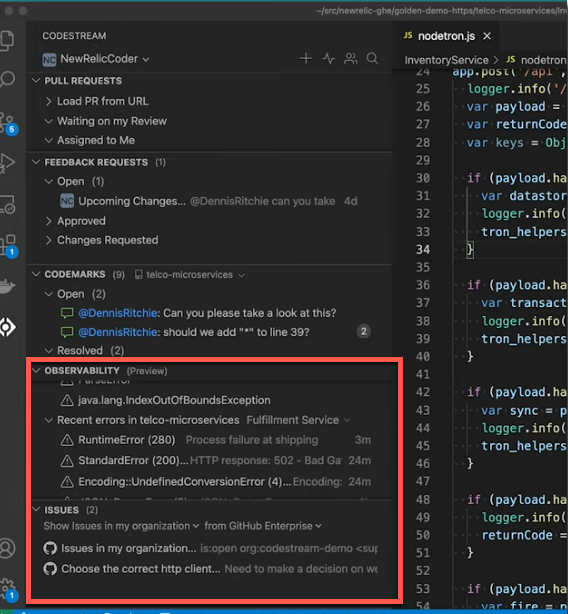This screenshot has height=614, width=568.
Task: Click the NC avatar beside NewRelicCoder
Action: (x=49, y=60)
